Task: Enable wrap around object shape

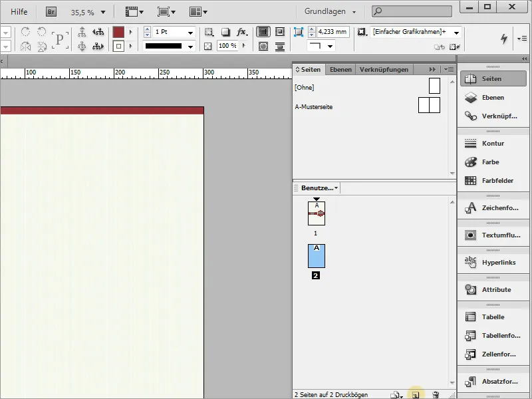Action: [x=263, y=46]
